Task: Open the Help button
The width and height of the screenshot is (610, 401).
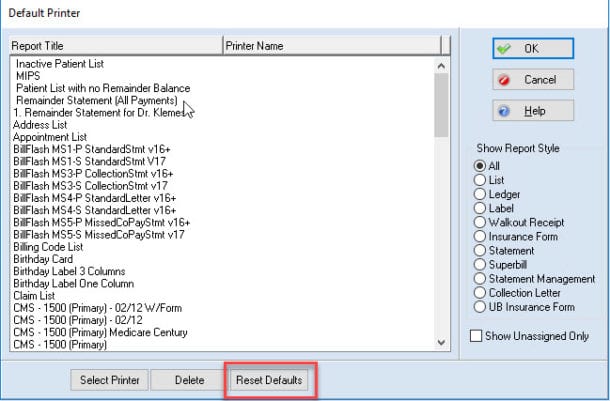Action: pyautogui.click(x=533, y=111)
